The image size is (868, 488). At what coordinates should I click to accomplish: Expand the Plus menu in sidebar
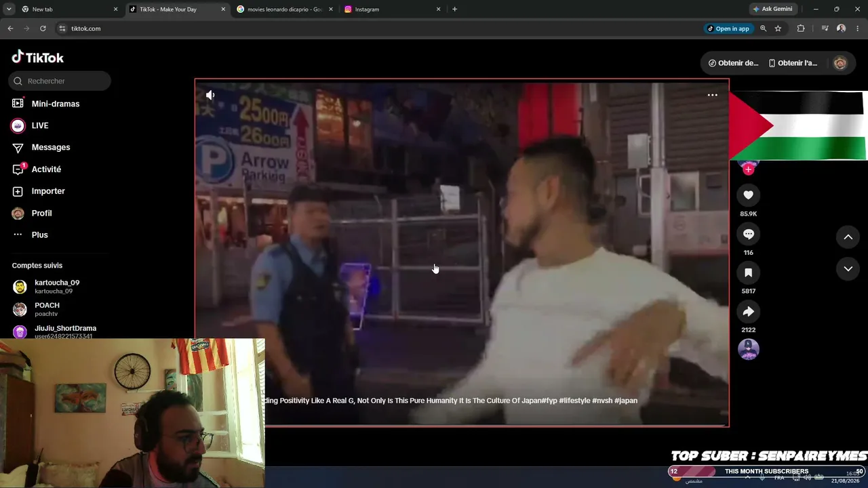(x=39, y=235)
